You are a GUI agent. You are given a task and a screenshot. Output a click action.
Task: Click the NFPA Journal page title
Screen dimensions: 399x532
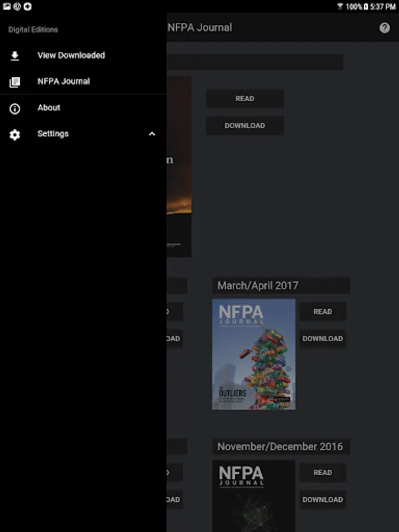pyautogui.click(x=200, y=27)
